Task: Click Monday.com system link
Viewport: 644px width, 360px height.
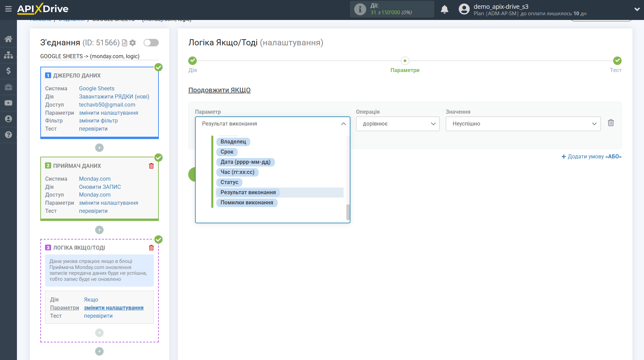Action: point(95,179)
